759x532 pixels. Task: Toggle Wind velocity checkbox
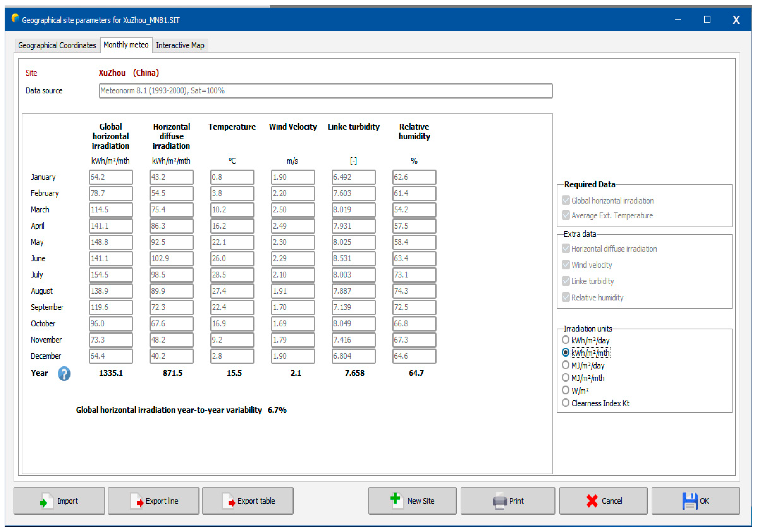point(566,265)
